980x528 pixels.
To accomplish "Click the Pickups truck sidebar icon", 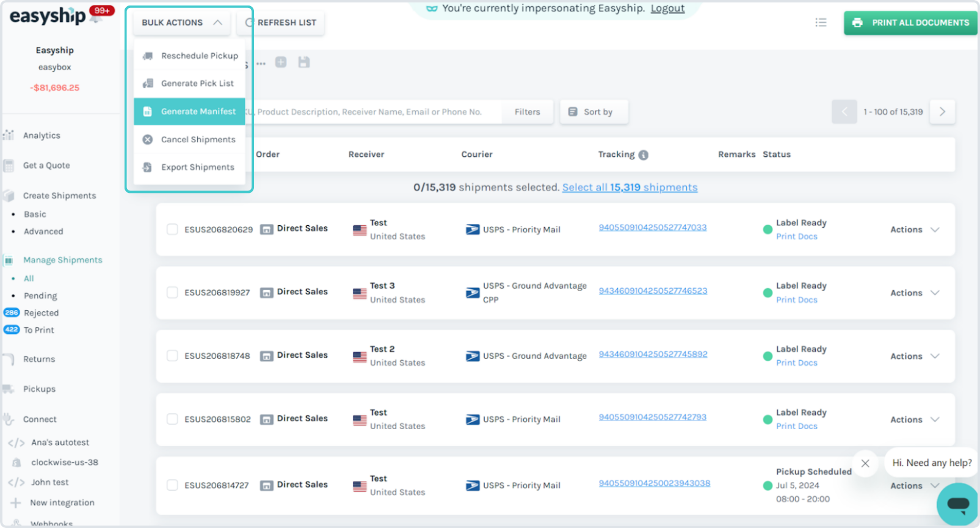I will (x=9, y=389).
